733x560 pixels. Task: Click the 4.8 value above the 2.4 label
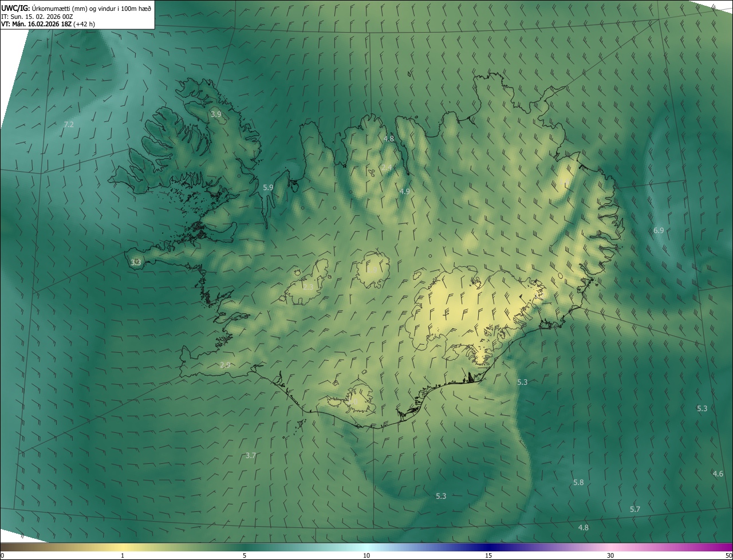[389, 139]
